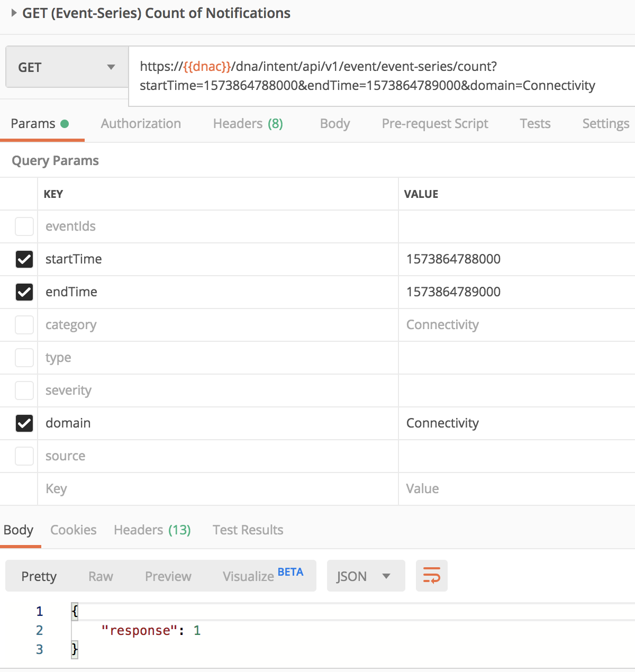This screenshot has width=635, height=672.
Task: Switch to the Tests tab
Action: click(x=534, y=124)
